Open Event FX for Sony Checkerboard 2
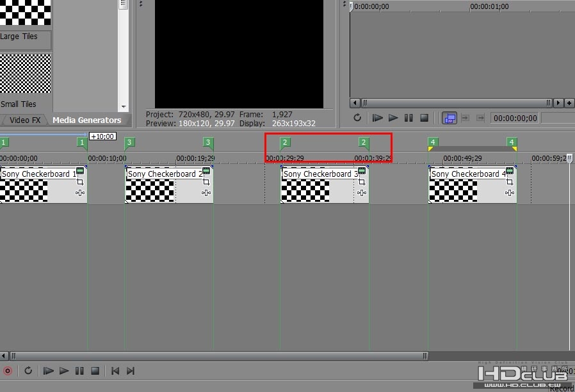This screenshot has width=575, height=392. [x=206, y=193]
